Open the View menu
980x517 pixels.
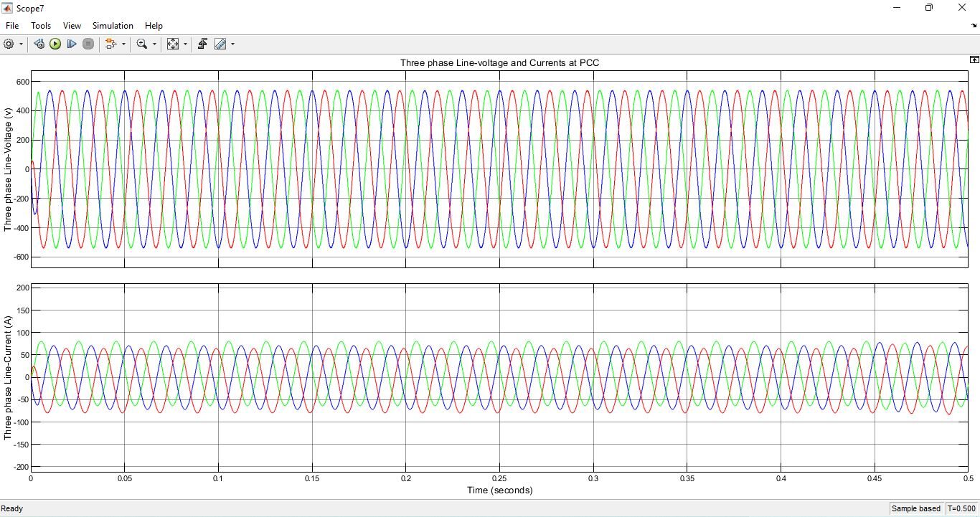(72, 25)
